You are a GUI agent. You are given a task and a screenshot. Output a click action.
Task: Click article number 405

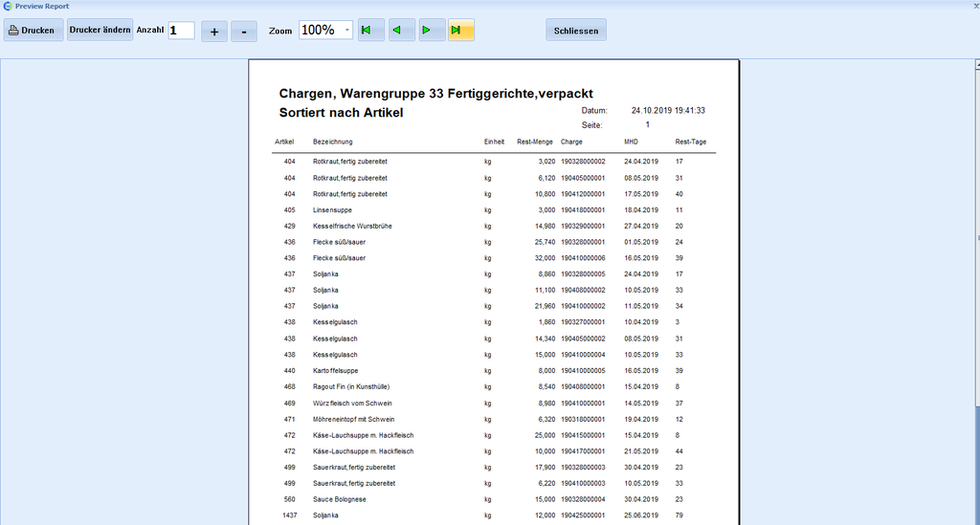[x=289, y=210]
